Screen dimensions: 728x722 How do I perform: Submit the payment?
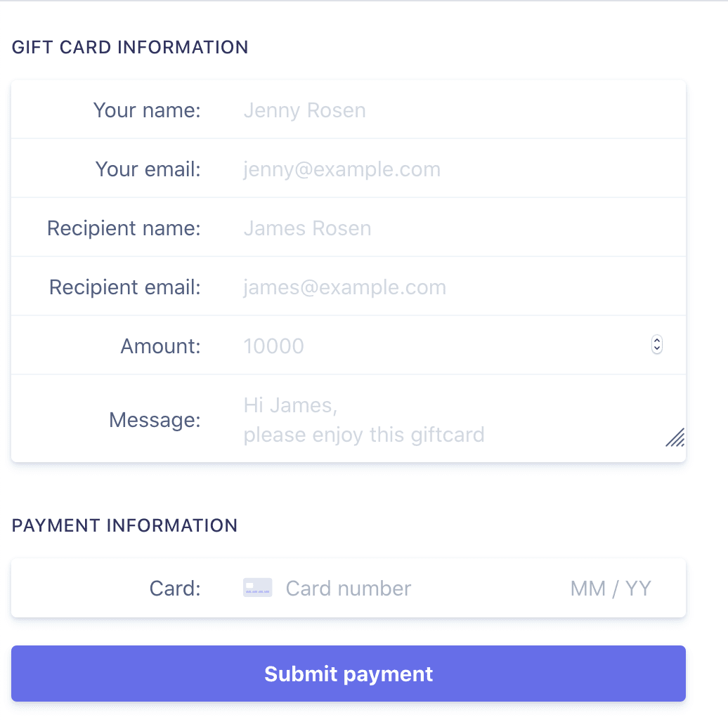(x=349, y=674)
